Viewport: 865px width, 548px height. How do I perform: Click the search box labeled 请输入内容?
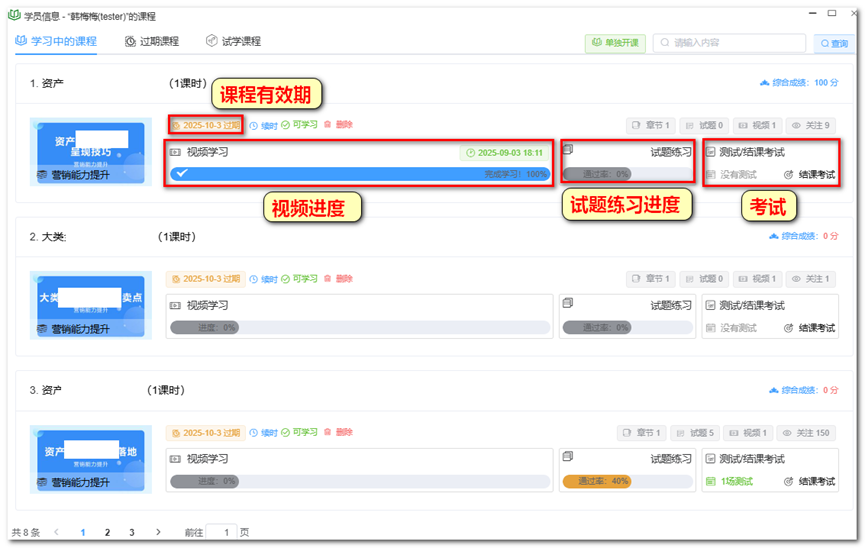click(729, 43)
